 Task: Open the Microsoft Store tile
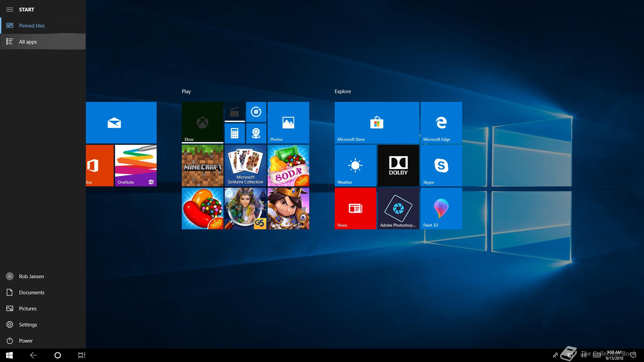point(377,123)
